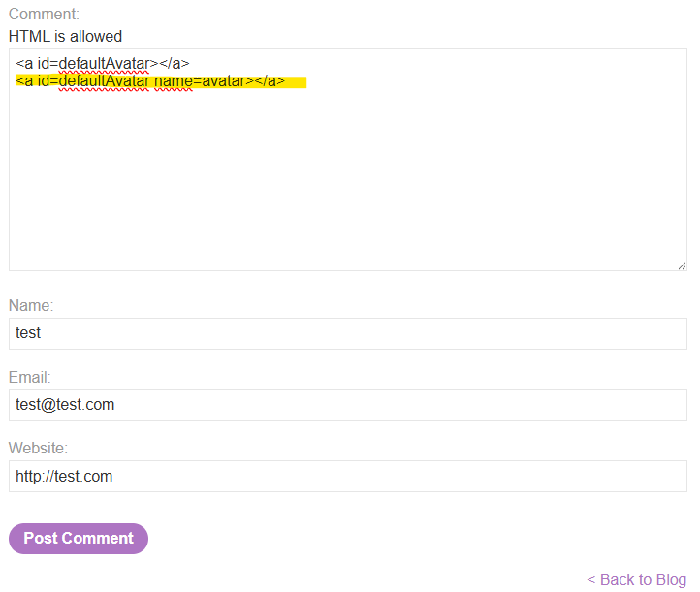Click inside the Comment textarea
This screenshot has width=700, height=592.
click(x=348, y=160)
